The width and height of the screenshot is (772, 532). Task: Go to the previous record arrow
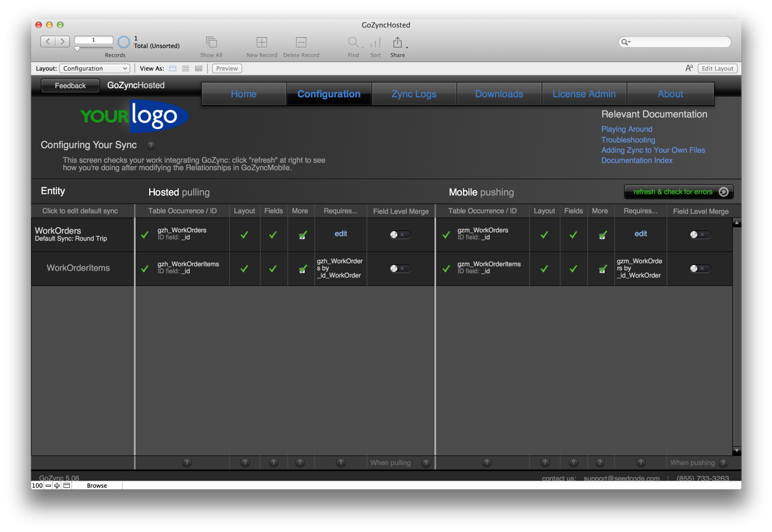48,41
